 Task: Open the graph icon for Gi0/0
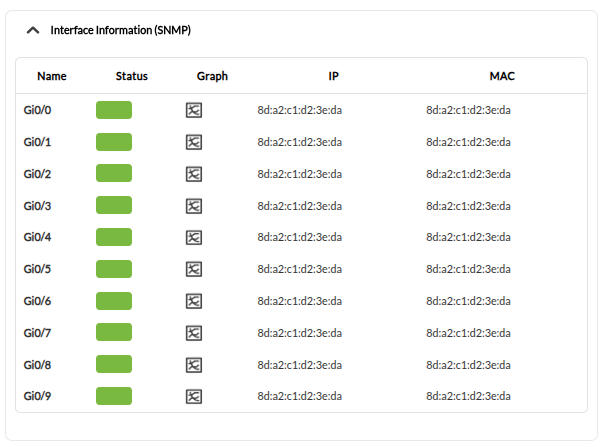[194, 110]
